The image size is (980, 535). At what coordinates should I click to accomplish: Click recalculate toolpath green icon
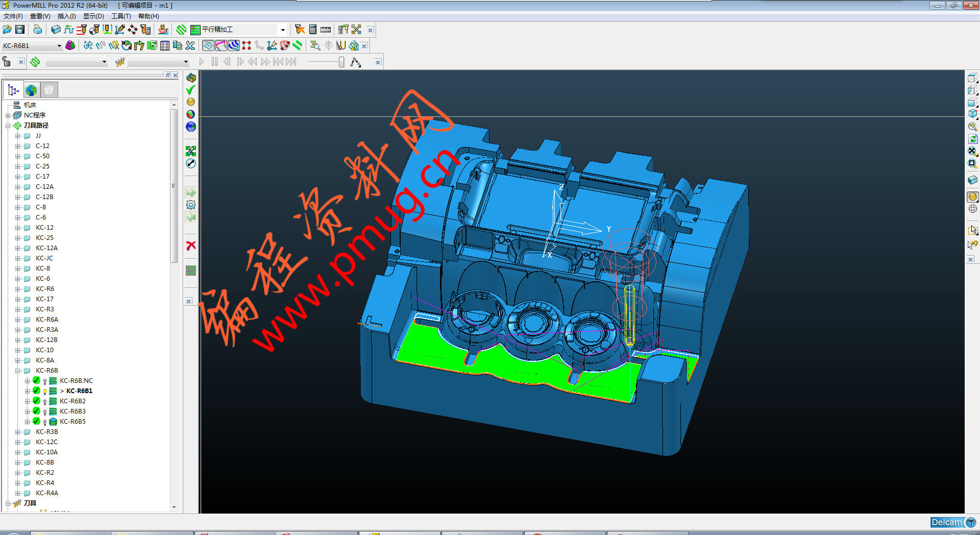[x=152, y=46]
